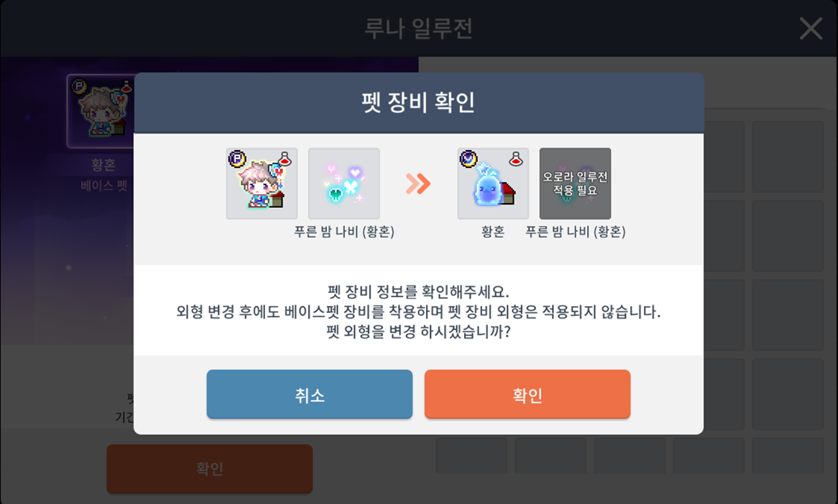This screenshot has height=504, width=838.
Task: Click the 오로라 일루전 적용 필요 slot
Action: point(575,184)
